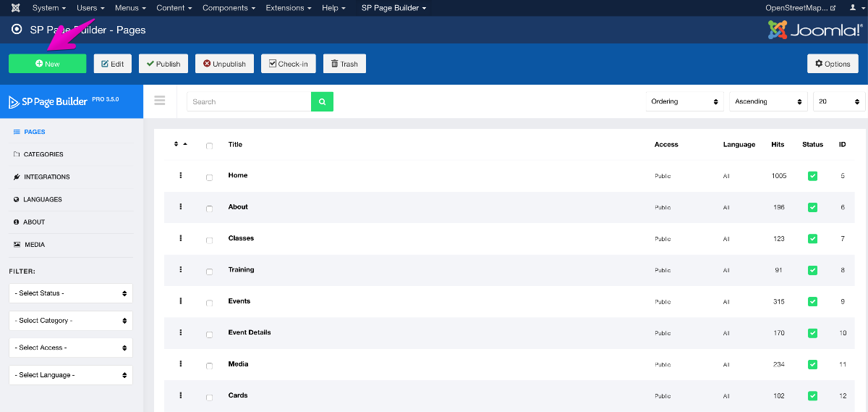Image resolution: width=868 pixels, height=412 pixels.
Task: Click the ordering sort arrows column header
Action: [180, 144]
